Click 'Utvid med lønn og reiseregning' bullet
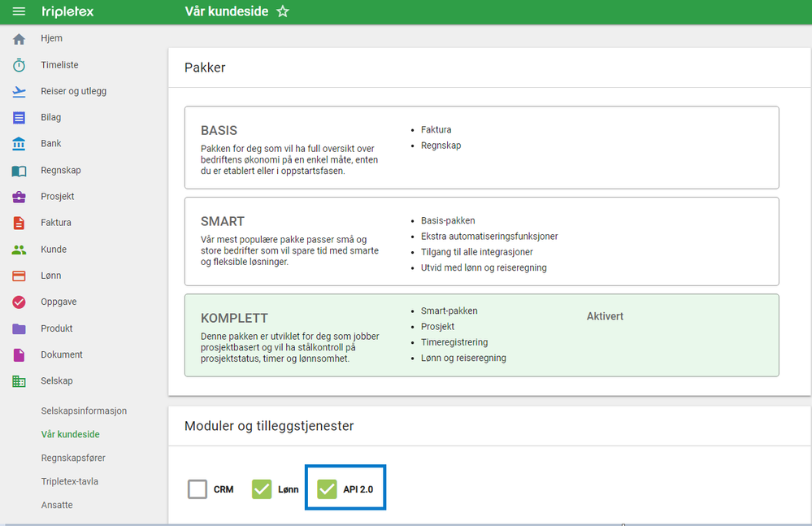 coord(484,267)
